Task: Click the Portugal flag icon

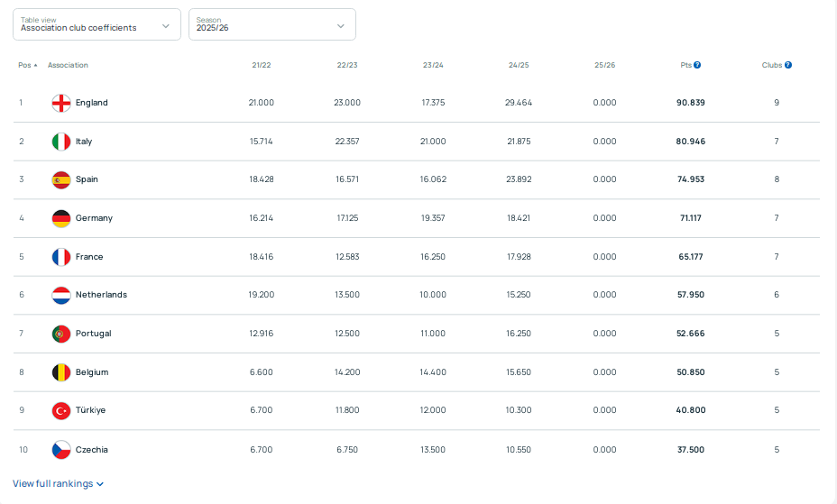Action: coord(60,334)
